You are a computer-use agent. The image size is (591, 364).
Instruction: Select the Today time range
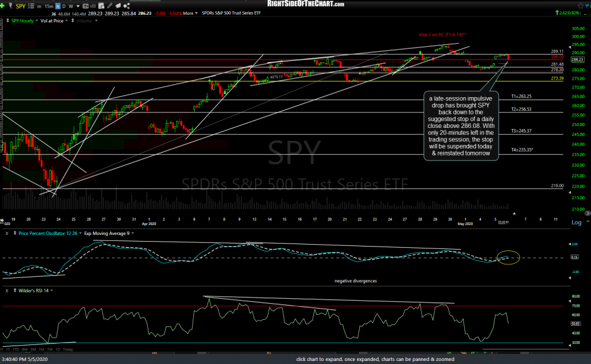click(x=67, y=349)
